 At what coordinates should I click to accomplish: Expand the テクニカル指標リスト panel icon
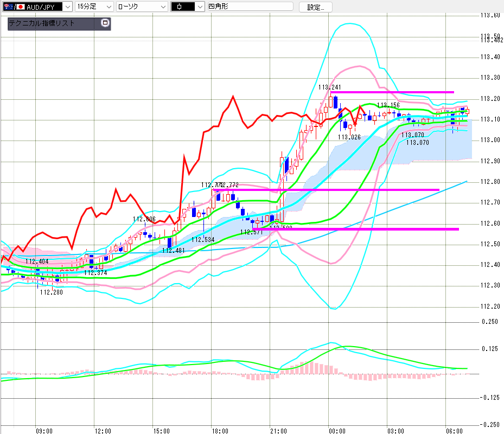click(x=105, y=23)
